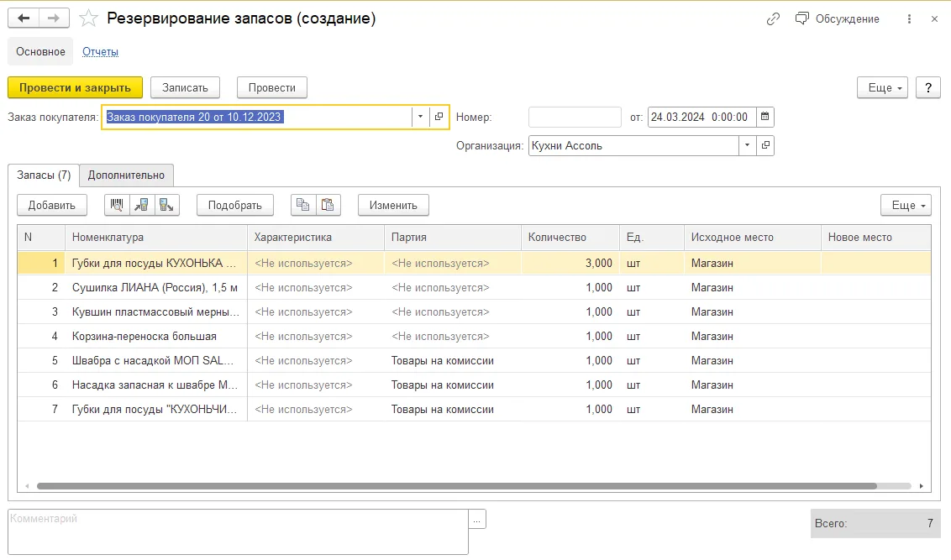The height and width of the screenshot is (560, 951).
Task: Click the Записать button
Action: pyautogui.click(x=185, y=87)
